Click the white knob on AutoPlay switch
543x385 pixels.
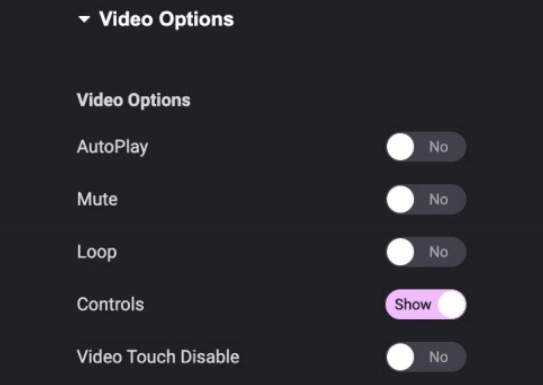tap(401, 147)
